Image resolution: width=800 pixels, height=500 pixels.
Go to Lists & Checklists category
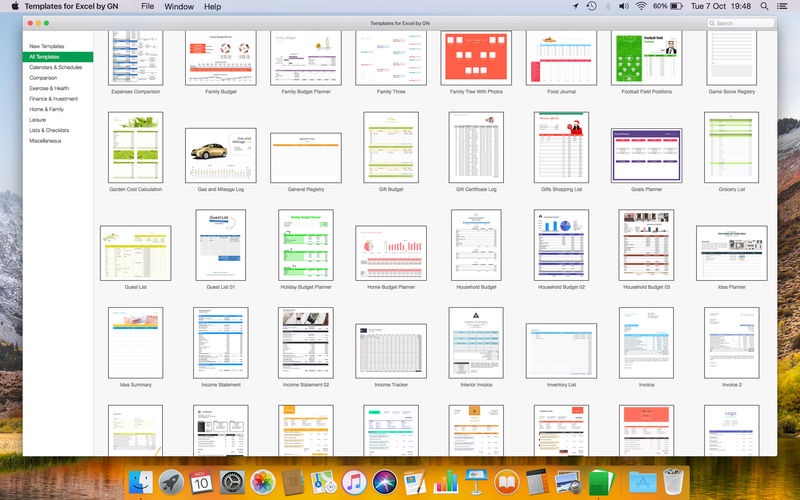coord(51,130)
